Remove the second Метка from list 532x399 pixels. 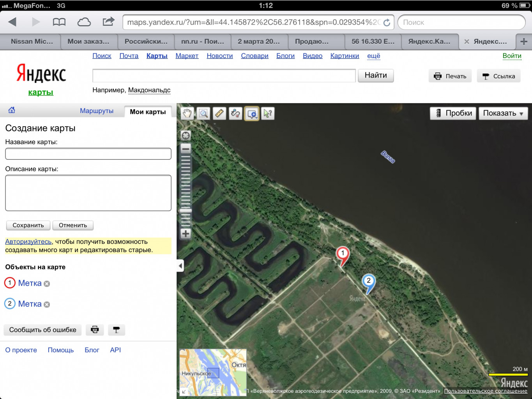coord(47,304)
